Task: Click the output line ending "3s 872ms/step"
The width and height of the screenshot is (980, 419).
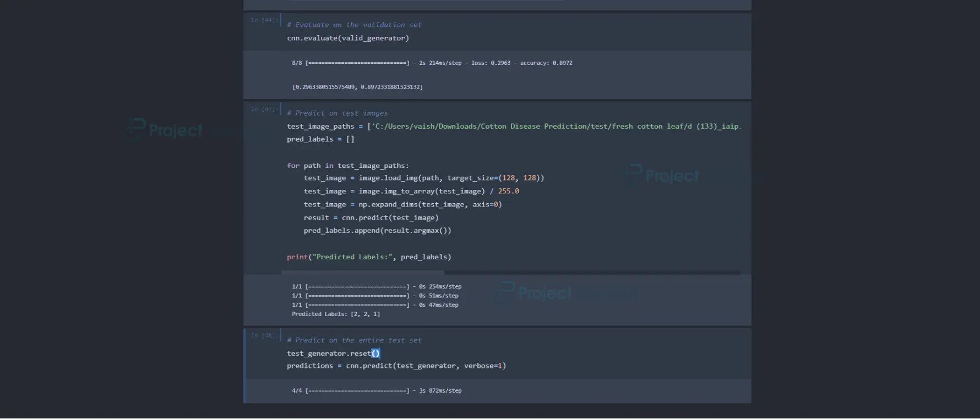Action: point(377,391)
